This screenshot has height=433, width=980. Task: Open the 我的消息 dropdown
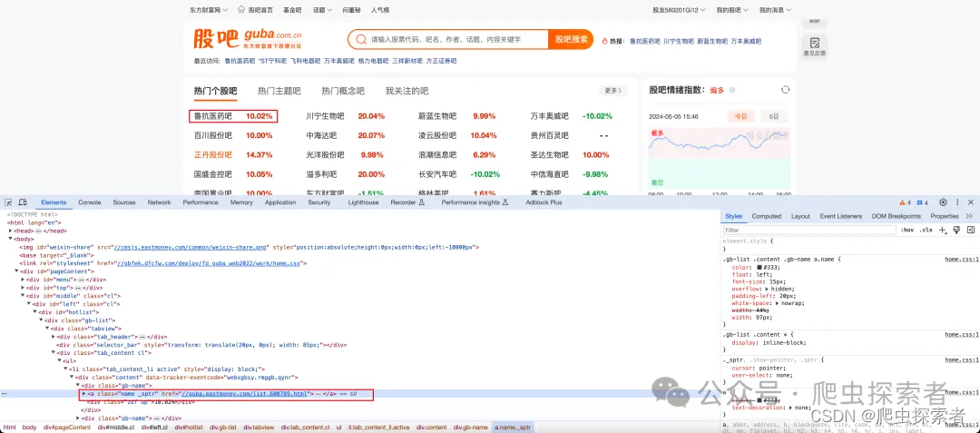[775, 10]
